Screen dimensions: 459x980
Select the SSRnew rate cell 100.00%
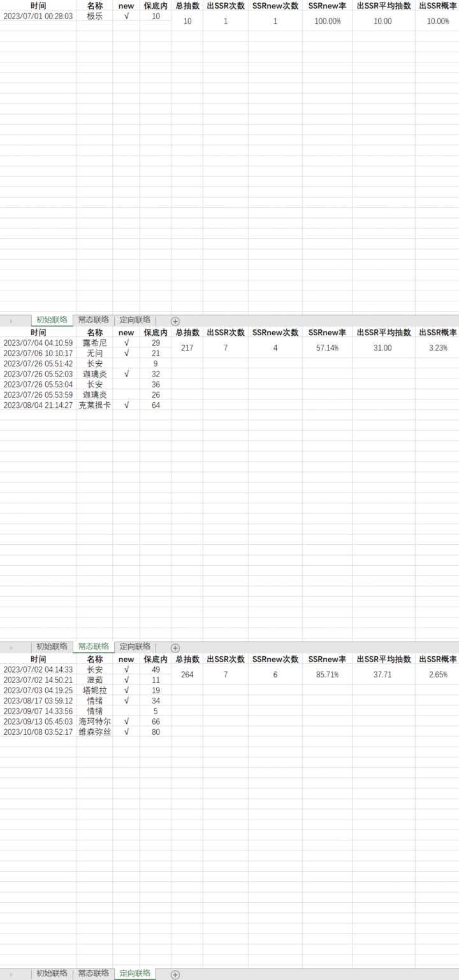click(x=327, y=21)
